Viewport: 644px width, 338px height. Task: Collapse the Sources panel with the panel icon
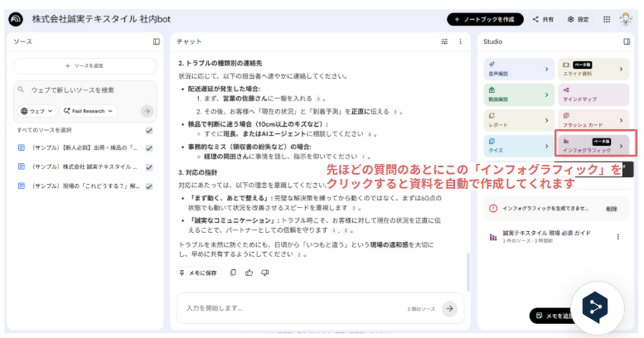[156, 42]
